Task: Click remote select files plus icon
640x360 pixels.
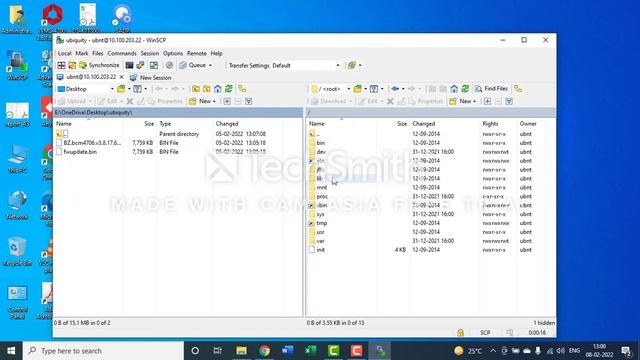Action: 488,101
